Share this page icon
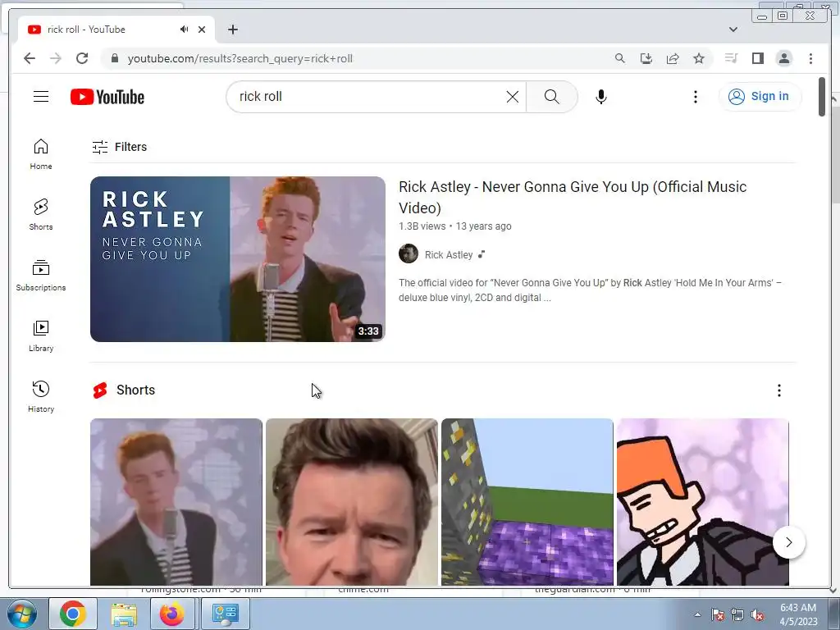 [x=673, y=58]
